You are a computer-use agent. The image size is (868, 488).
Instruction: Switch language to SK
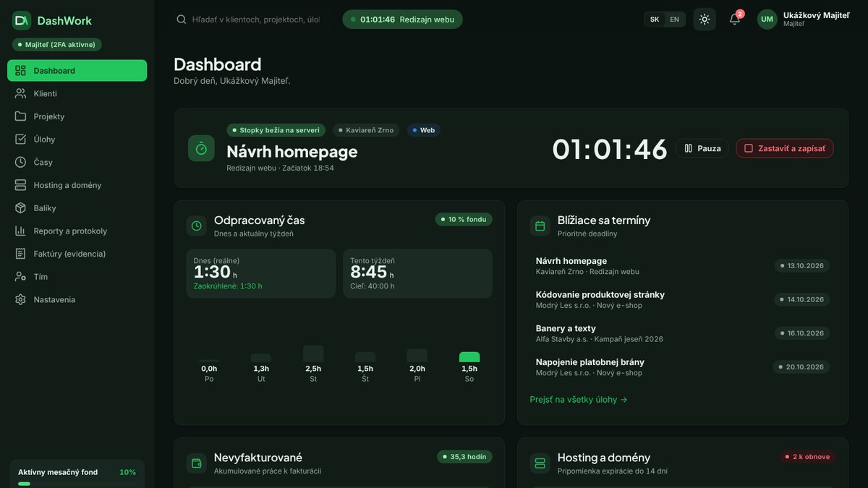click(655, 20)
